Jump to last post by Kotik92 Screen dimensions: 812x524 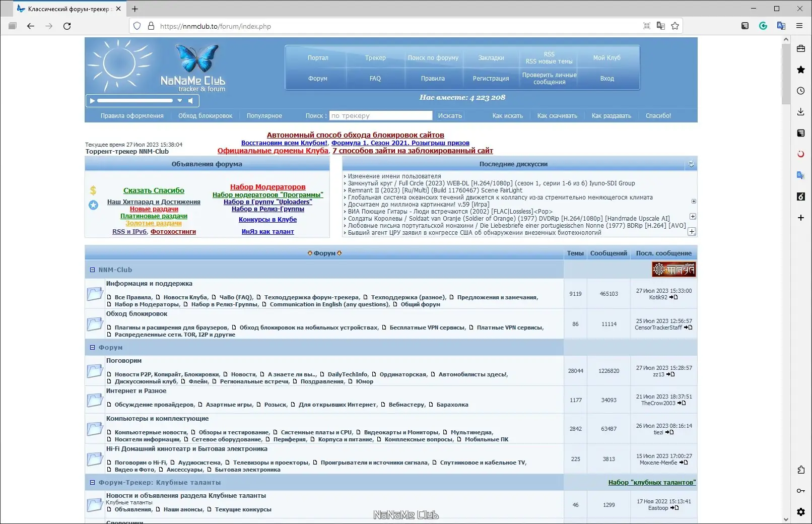673,297
